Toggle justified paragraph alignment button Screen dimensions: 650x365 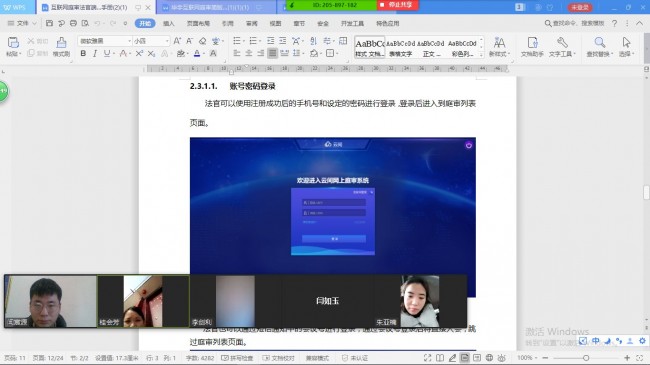[x=272, y=53]
